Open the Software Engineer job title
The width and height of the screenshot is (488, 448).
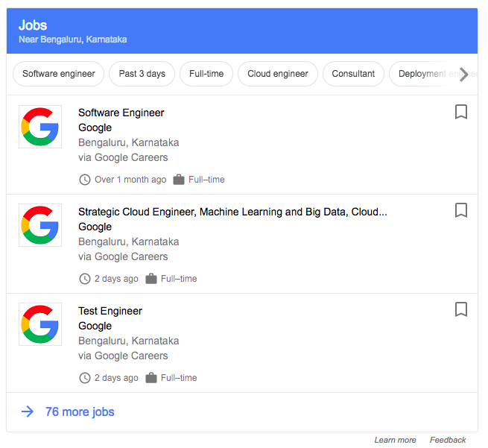[121, 113]
